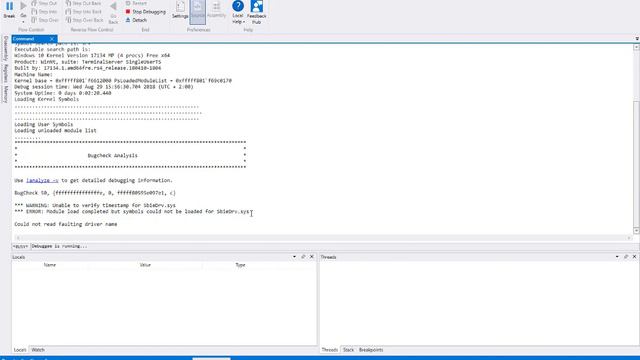Detach the debugger
Viewport: 640px width, 360px height.
tap(136, 20)
